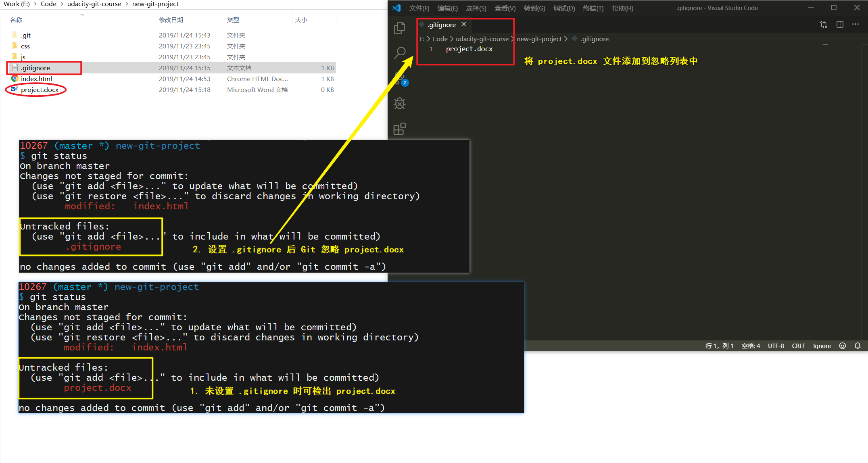Select the js folder in file explorer

23,57
